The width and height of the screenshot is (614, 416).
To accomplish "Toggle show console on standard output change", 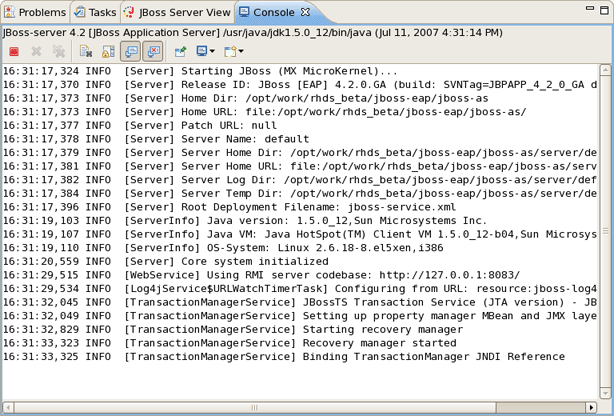I will click(131, 51).
